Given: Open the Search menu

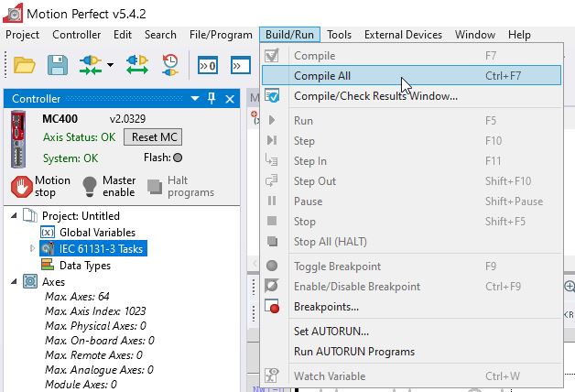Looking at the screenshot, I should click(x=160, y=35).
